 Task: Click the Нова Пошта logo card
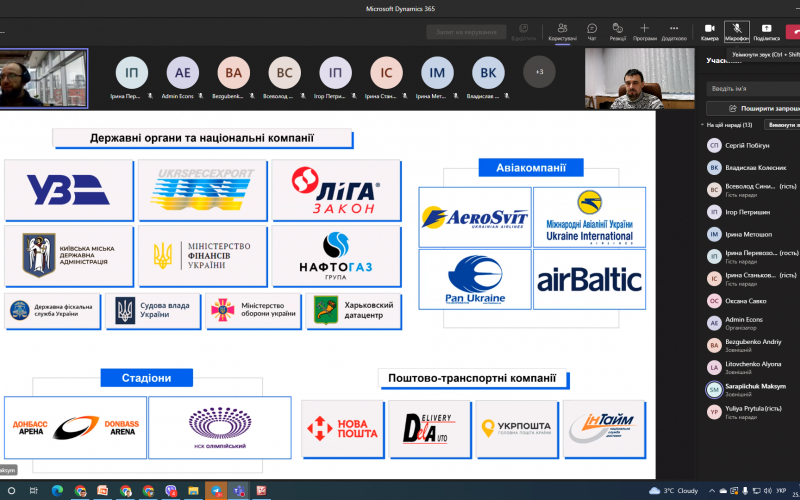pyautogui.click(x=342, y=429)
